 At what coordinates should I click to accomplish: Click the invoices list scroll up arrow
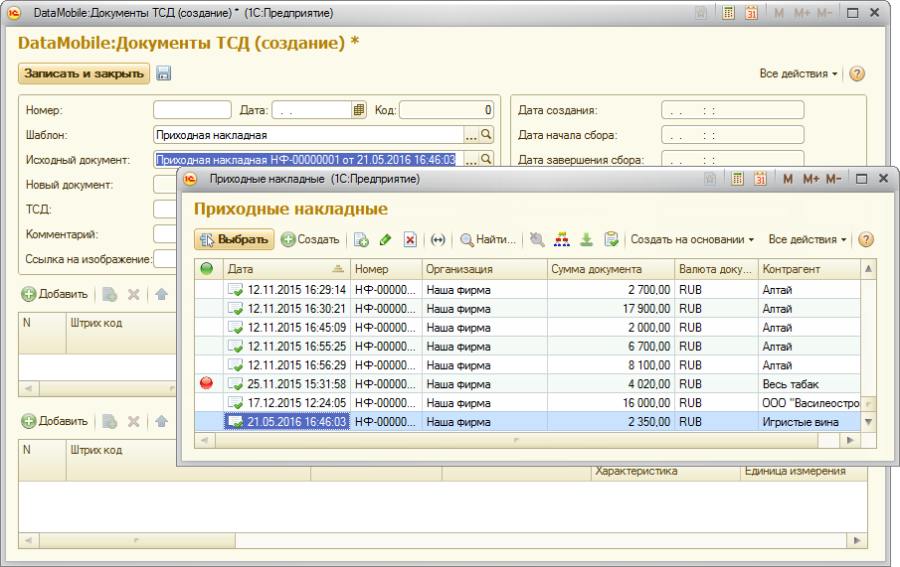(868, 269)
